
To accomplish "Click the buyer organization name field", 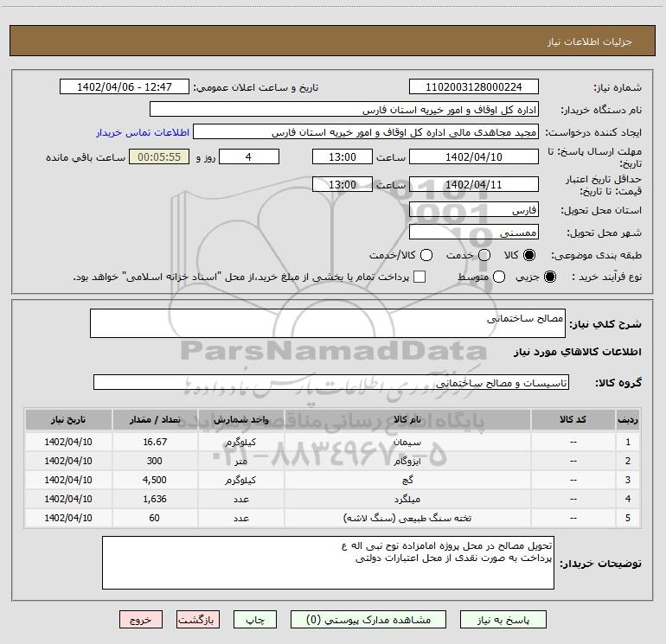I will click(344, 109).
